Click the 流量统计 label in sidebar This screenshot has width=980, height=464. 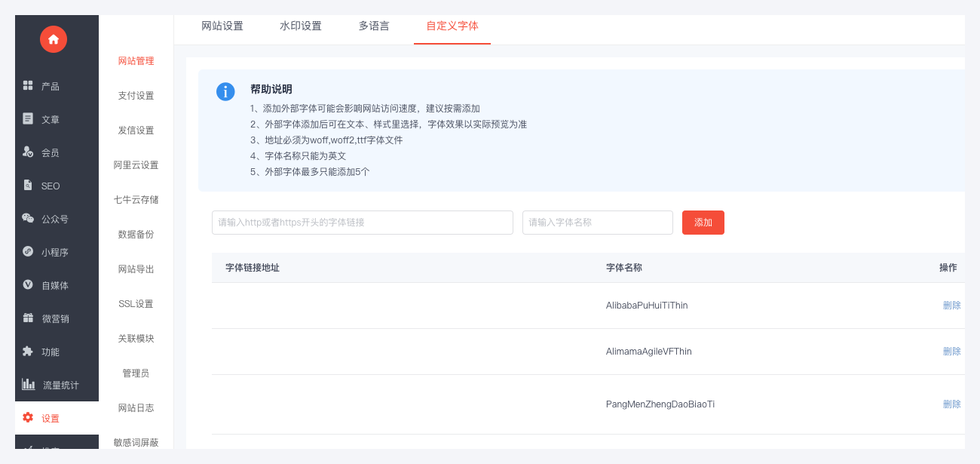[x=61, y=386]
